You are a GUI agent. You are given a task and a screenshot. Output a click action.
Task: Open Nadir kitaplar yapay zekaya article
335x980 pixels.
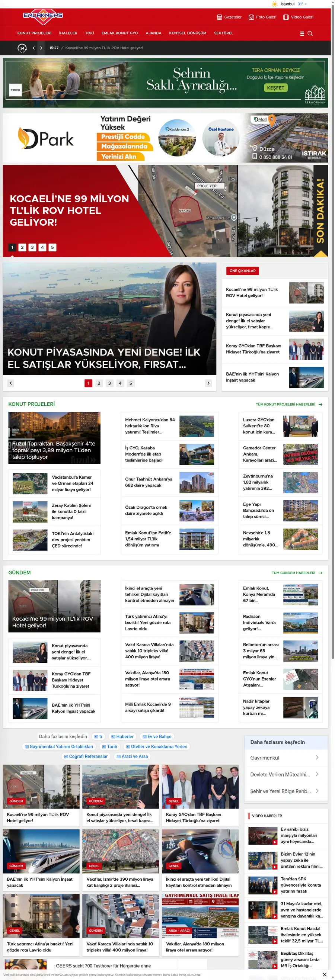tap(280, 707)
